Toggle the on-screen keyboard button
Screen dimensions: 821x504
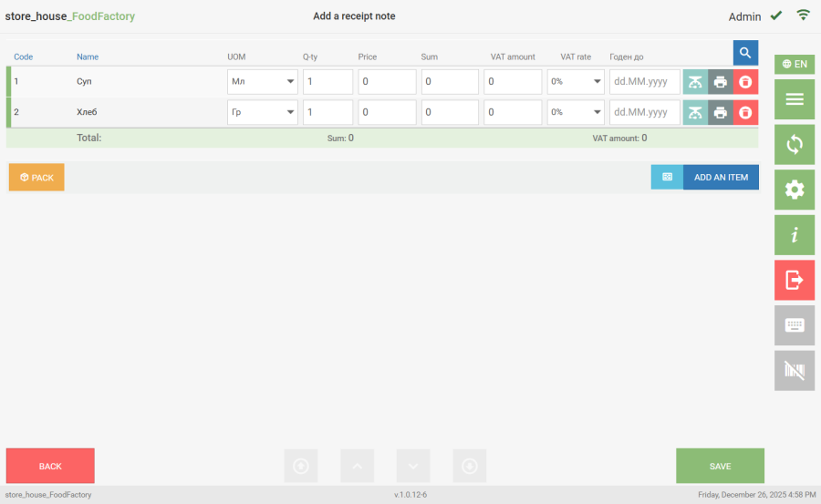[794, 325]
